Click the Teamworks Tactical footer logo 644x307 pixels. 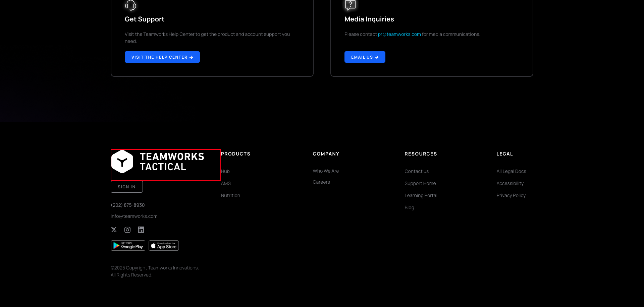(x=158, y=162)
